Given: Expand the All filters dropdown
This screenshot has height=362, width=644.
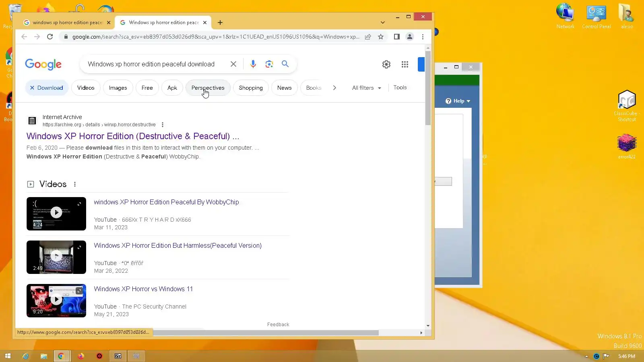Looking at the screenshot, I should pos(367,88).
